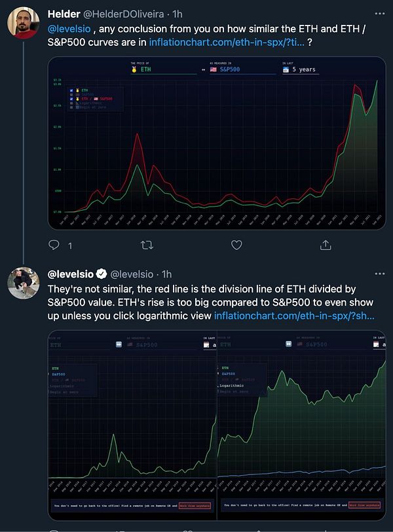
Task: Open Helder's profile picture
Action: click(x=24, y=23)
